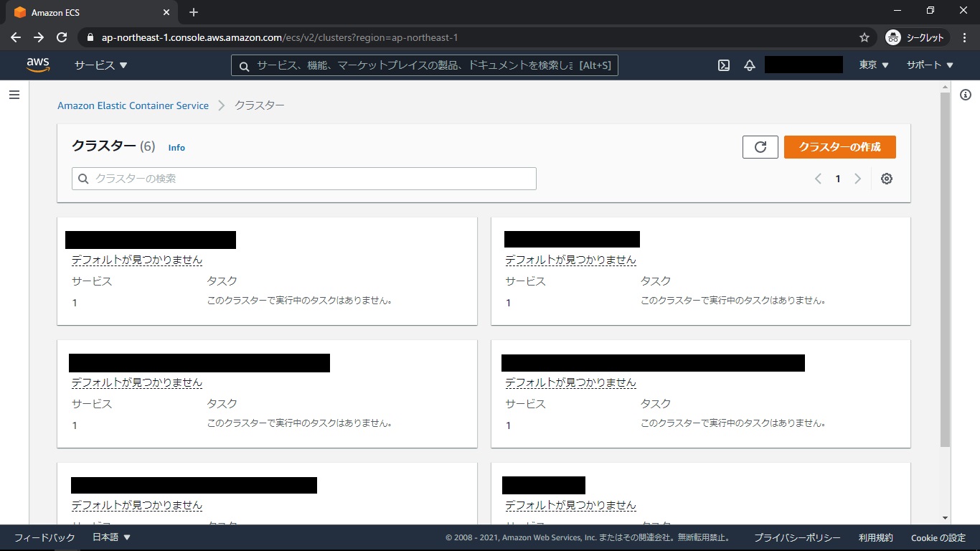Click the クラスターの作成 button

[x=839, y=147]
